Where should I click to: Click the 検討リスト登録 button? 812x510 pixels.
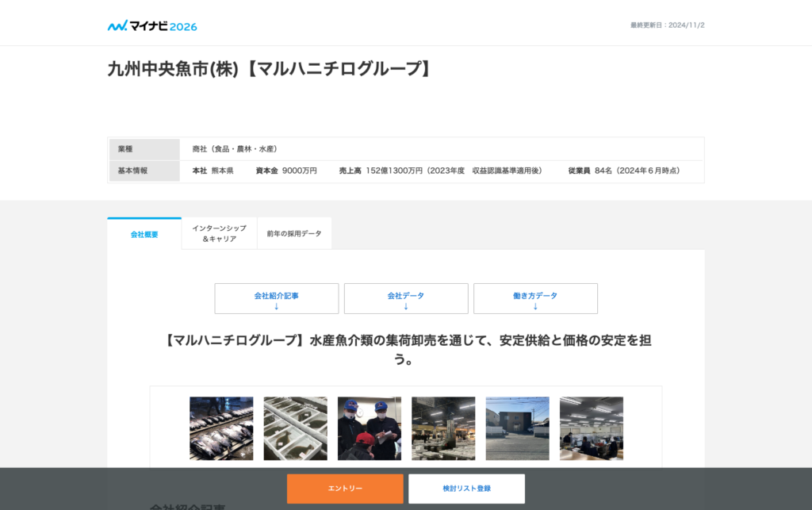tap(466, 489)
